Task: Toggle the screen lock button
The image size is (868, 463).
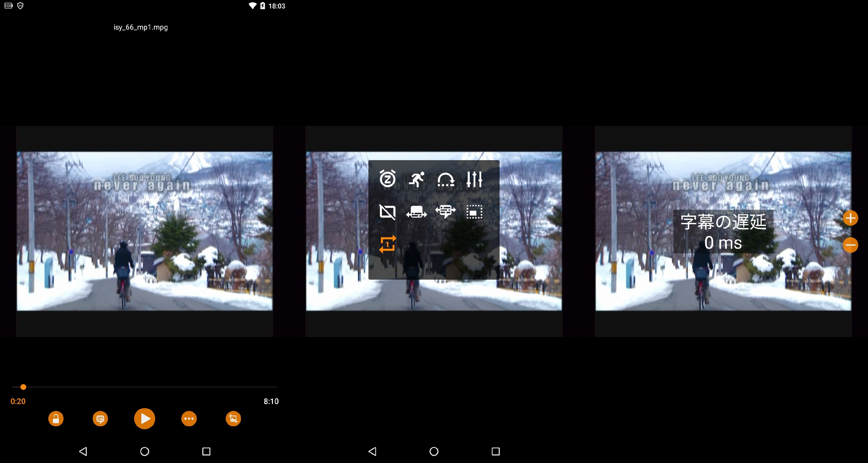Action: click(56, 419)
